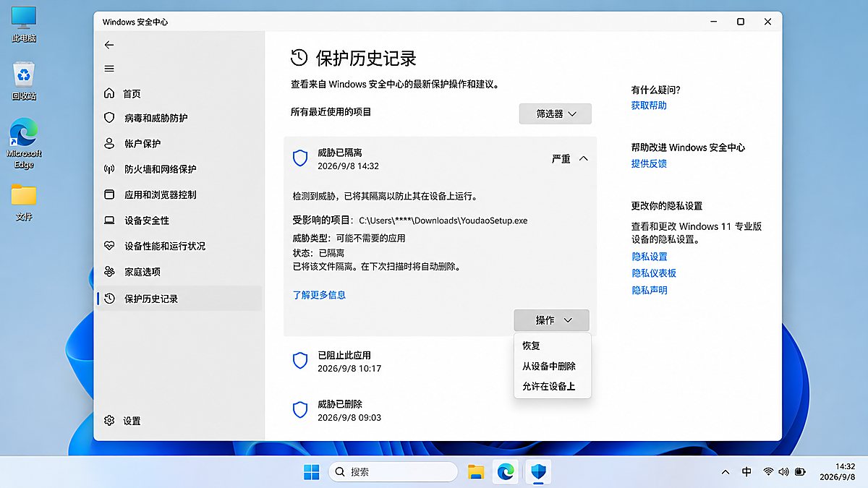
Task: Click the shield icon of 威胁已删除
Action: pyautogui.click(x=300, y=411)
